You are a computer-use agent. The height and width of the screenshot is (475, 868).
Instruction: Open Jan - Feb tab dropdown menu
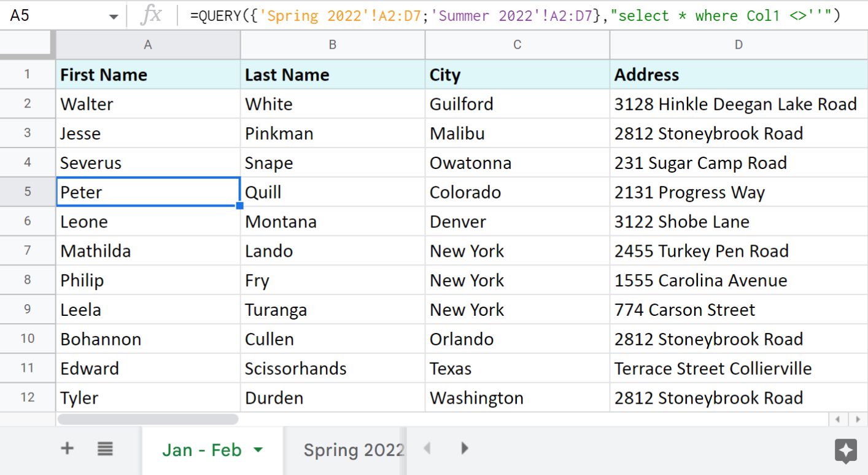tap(258, 450)
